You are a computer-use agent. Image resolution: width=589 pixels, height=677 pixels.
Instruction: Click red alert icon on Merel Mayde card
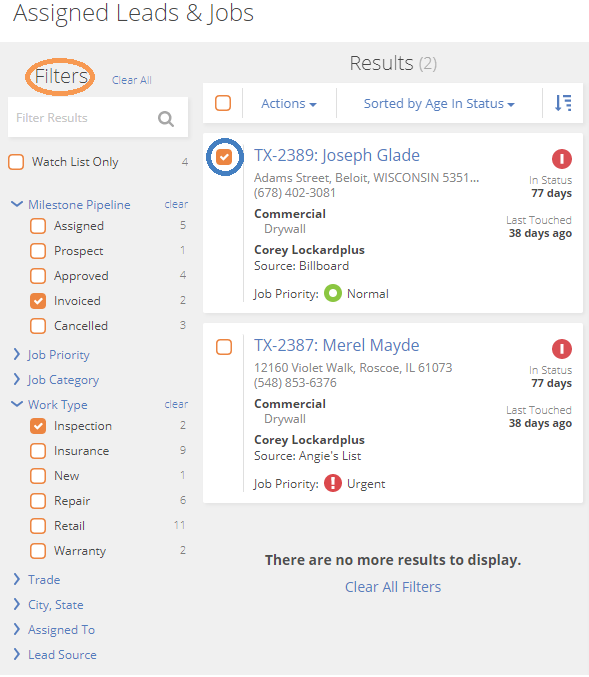pyautogui.click(x=561, y=349)
